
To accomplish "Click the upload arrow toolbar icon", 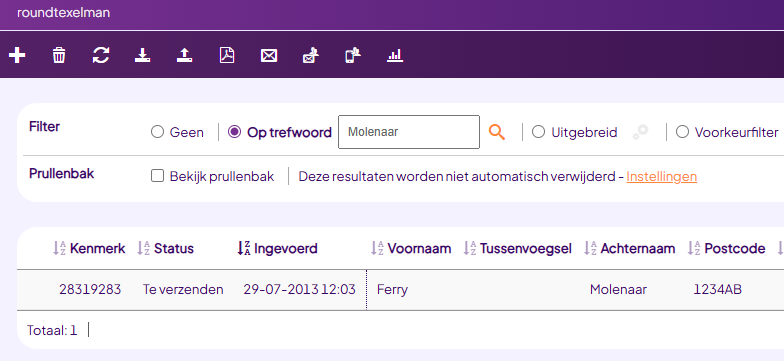I will (184, 55).
